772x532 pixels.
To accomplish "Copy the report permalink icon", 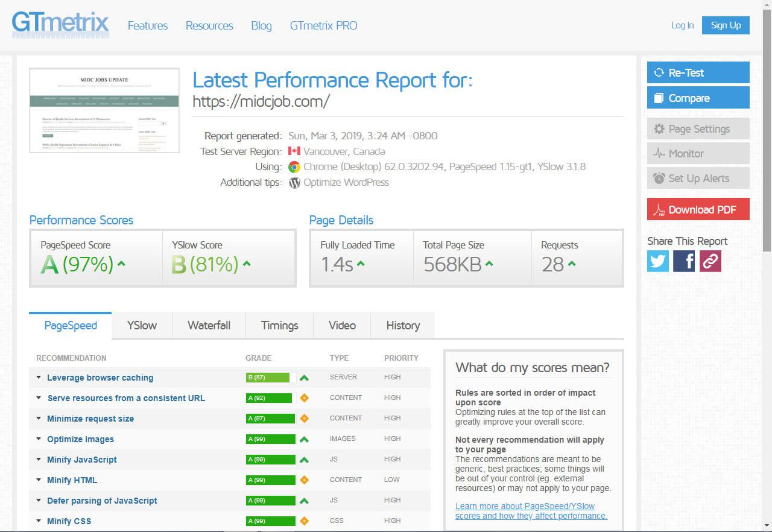I will (x=710, y=261).
